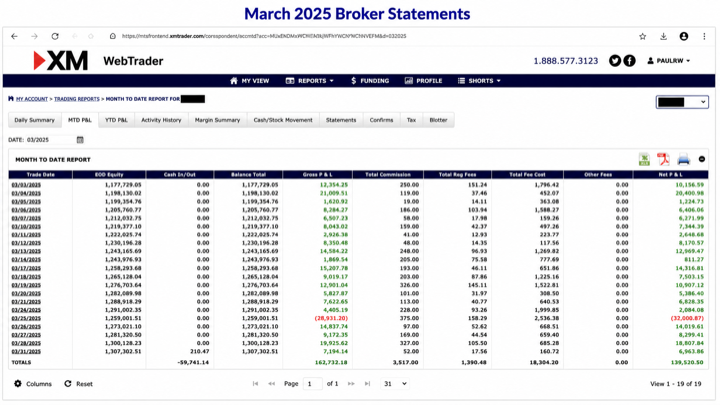The height and width of the screenshot is (405, 720).
Task: Open the Facebook social icon
Action: pos(630,61)
